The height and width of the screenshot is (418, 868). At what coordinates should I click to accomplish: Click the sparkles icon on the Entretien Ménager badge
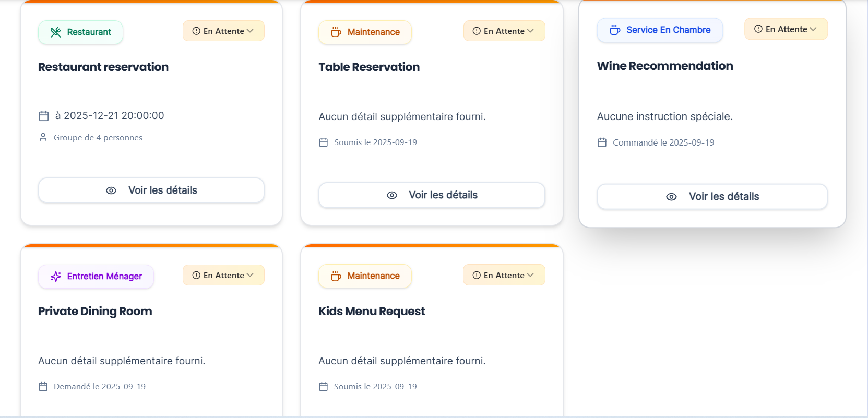pos(56,277)
